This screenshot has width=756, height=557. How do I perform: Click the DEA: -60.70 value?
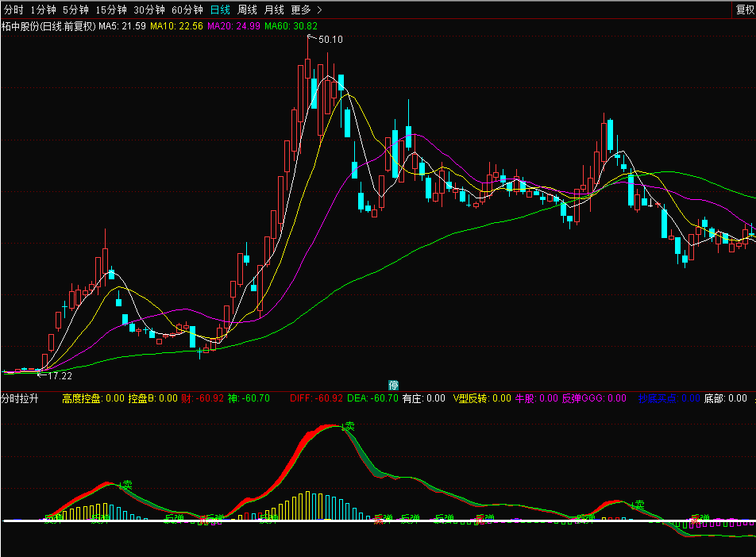372,398
